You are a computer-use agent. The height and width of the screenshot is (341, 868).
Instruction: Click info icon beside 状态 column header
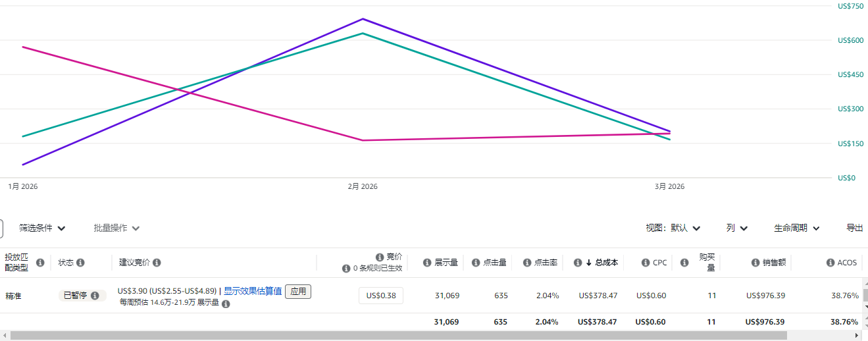click(80, 263)
